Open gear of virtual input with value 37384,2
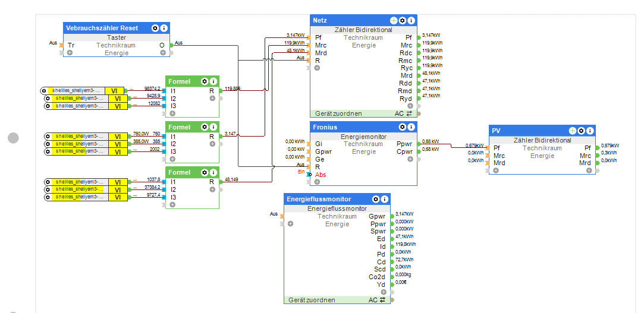 click(x=48, y=189)
